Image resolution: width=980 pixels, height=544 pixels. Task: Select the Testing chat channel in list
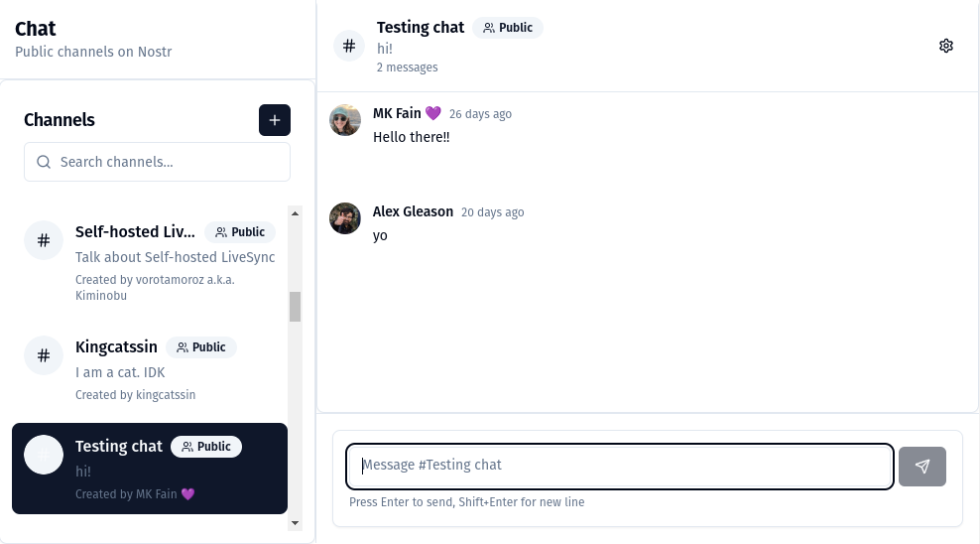pos(150,470)
